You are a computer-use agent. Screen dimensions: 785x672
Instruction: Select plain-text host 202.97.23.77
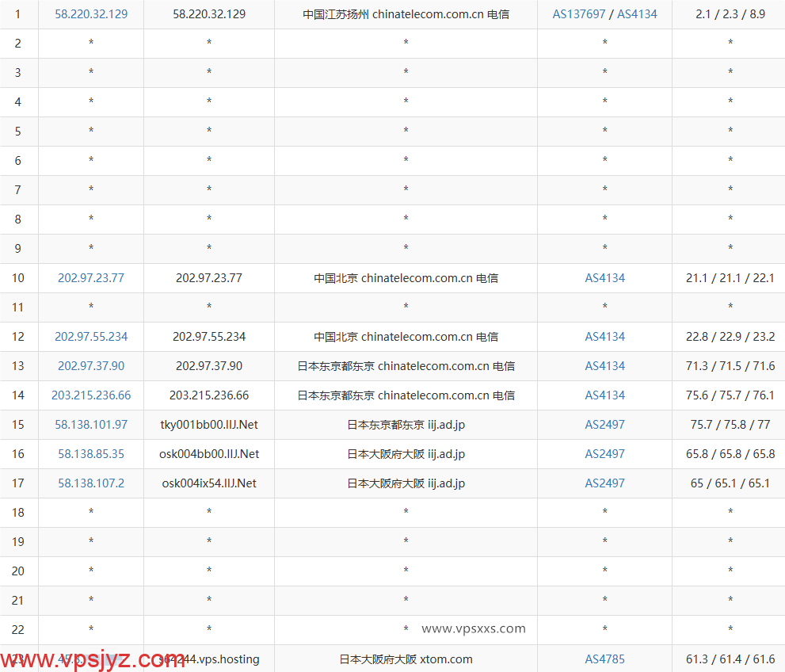pyautogui.click(x=209, y=278)
